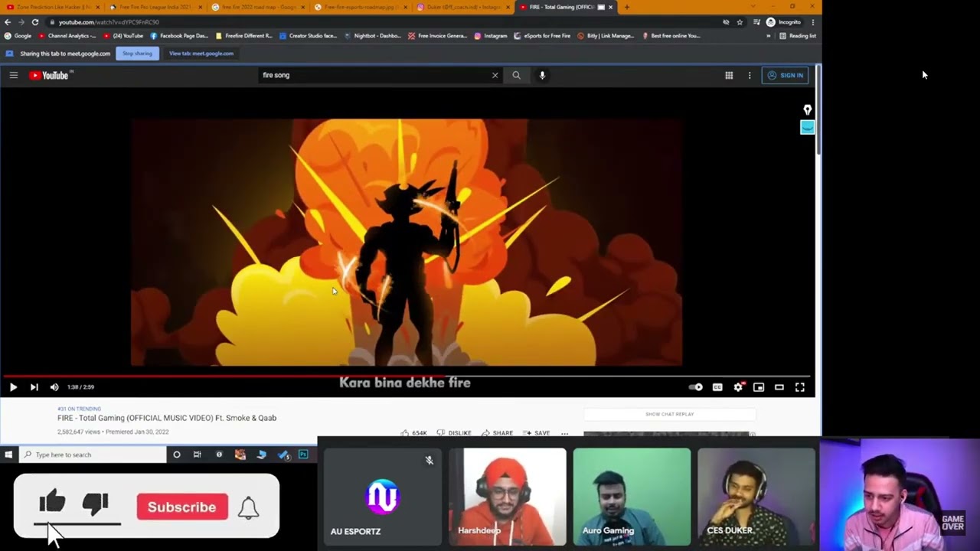Viewport: 980px width, 551px height.
Task: Sign in to YouTube
Action: click(785, 75)
